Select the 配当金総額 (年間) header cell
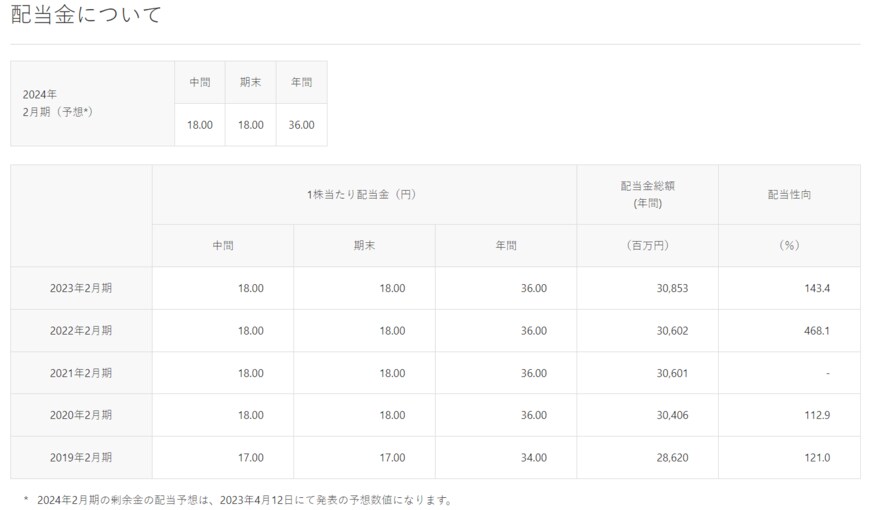 pyautogui.click(x=647, y=194)
